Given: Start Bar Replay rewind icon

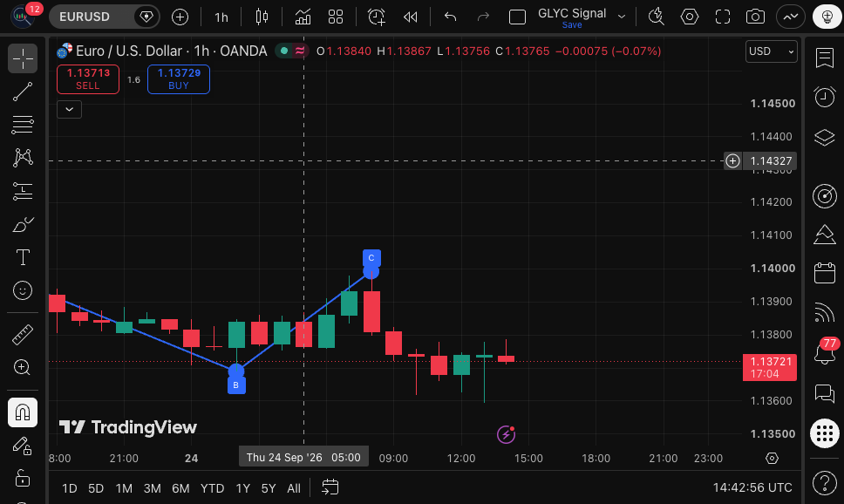Looking at the screenshot, I should [410, 17].
